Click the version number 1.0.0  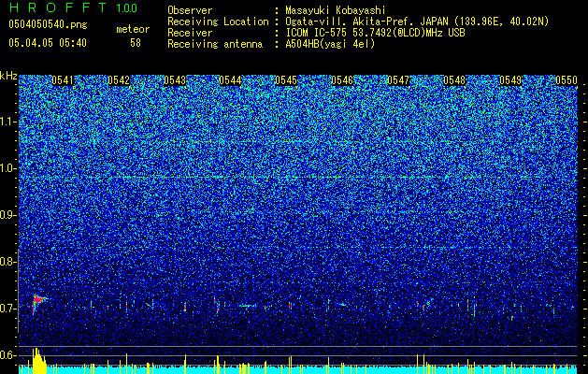127,7
